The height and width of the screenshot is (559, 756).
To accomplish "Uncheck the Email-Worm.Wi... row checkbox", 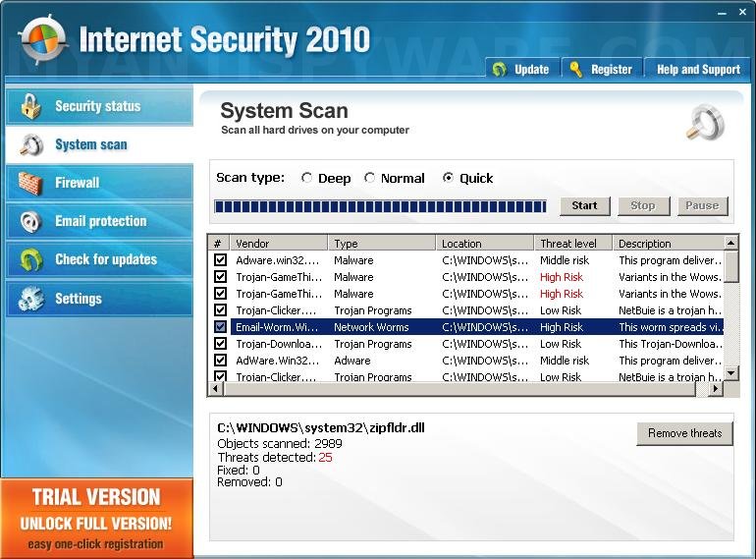I will [220, 327].
